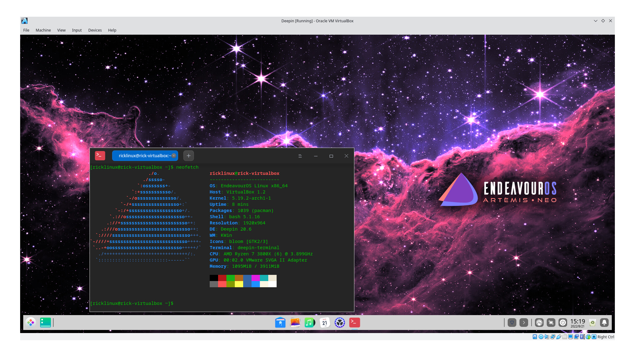Select a red swatch in the neofetch color palette
Screen dimensions: 635x364
click(x=222, y=278)
